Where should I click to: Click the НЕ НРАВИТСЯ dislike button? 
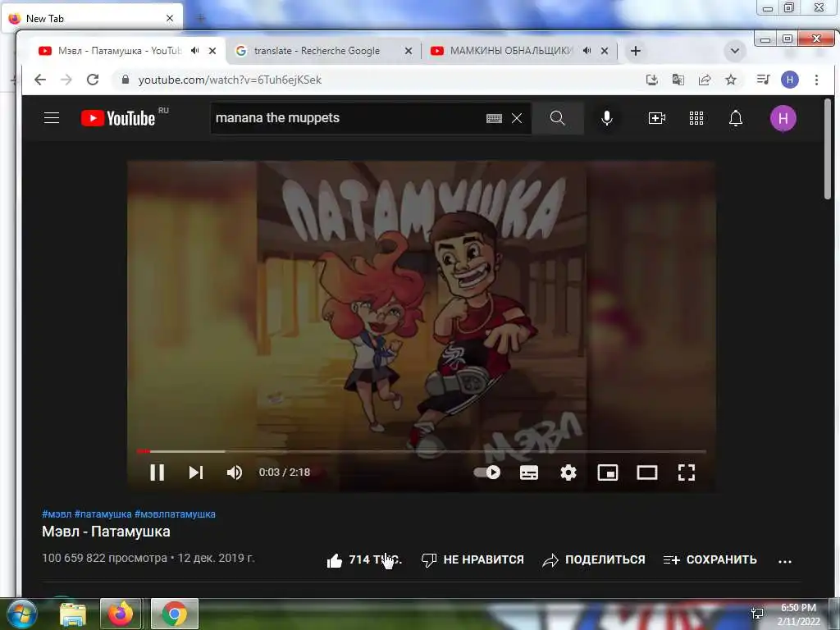click(472, 559)
